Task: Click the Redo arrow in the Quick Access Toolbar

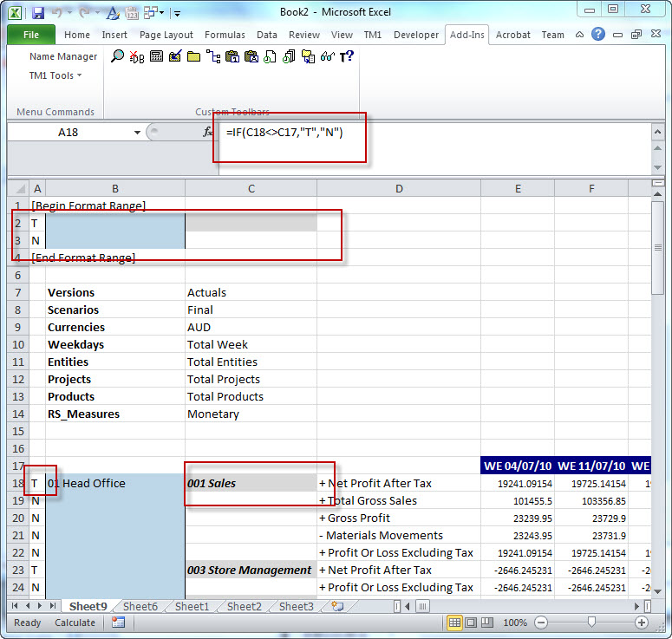Action: coord(84,13)
